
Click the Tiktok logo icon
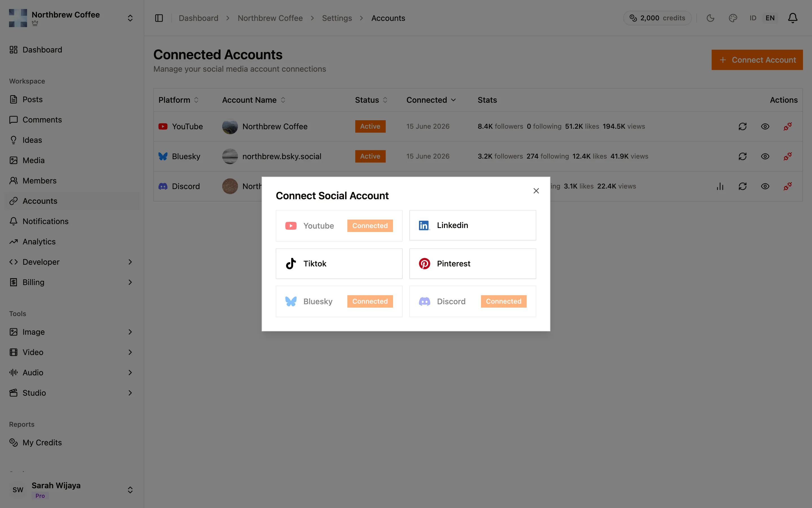pyautogui.click(x=291, y=263)
